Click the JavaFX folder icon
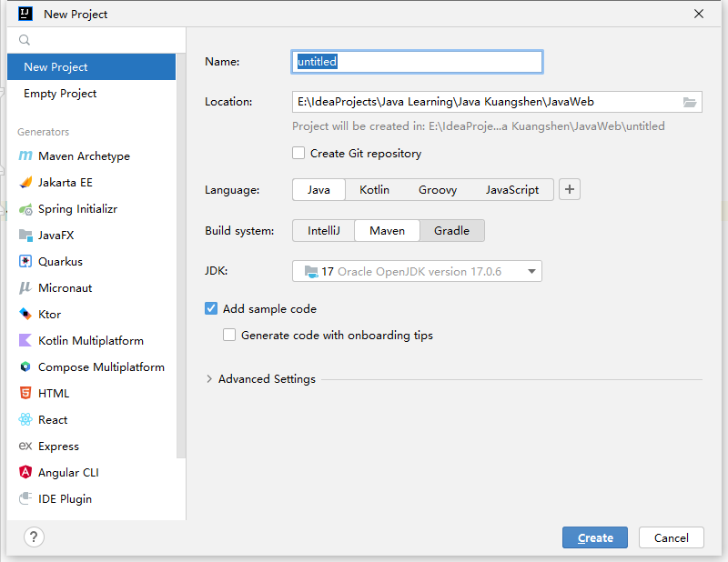Image resolution: width=728 pixels, height=562 pixels. (25, 236)
